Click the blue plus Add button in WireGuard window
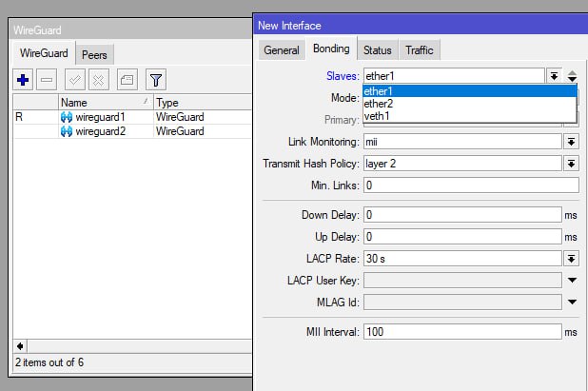 tap(23, 80)
